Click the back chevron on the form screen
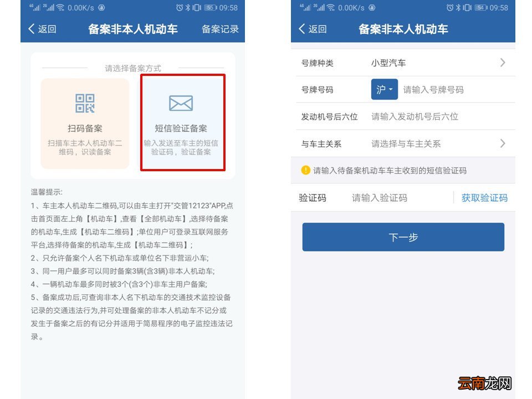Viewport: 532px width, 399px height. tap(303, 29)
